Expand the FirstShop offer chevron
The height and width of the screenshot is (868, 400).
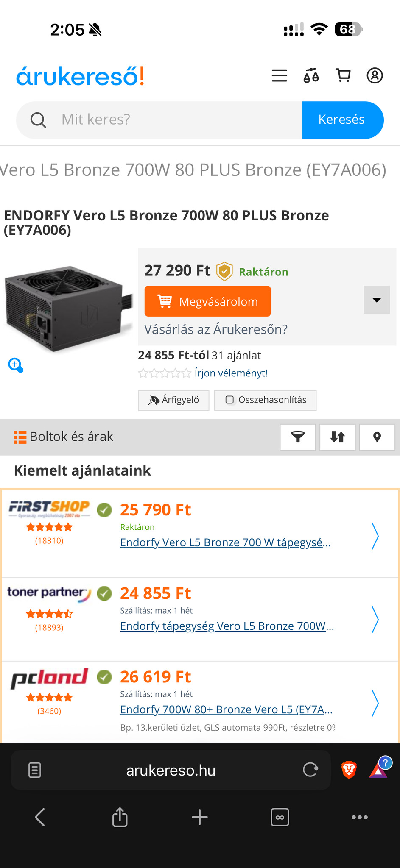pyautogui.click(x=375, y=536)
